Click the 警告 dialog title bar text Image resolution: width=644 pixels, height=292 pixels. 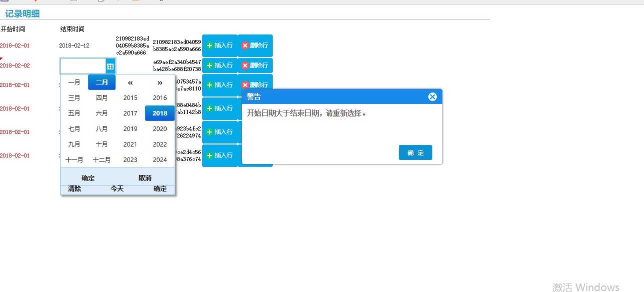pyautogui.click(x=254, y=97)
